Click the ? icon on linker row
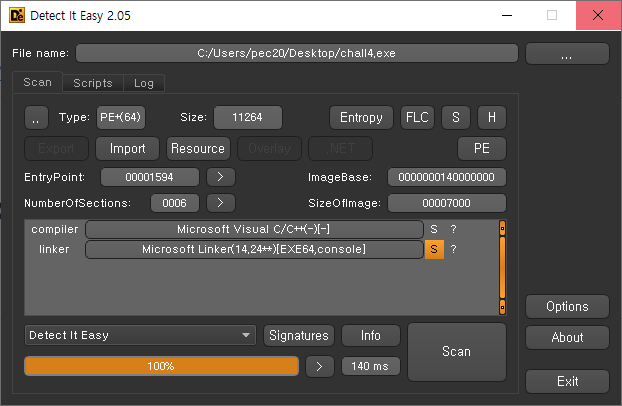Screen dimensions: 622x406 coord(453,249)
